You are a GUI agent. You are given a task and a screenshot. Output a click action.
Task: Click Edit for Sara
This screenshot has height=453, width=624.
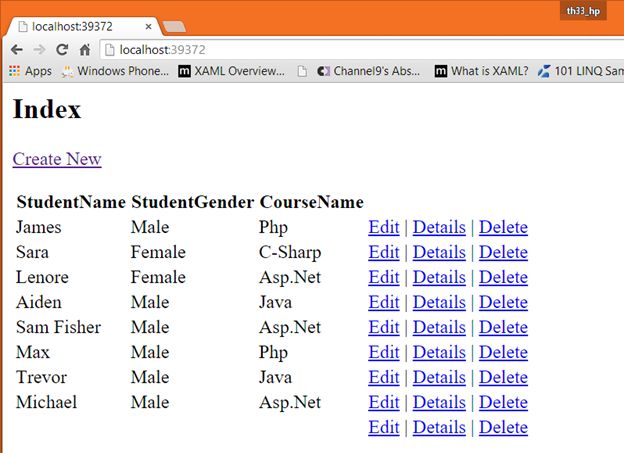point(384,252)
